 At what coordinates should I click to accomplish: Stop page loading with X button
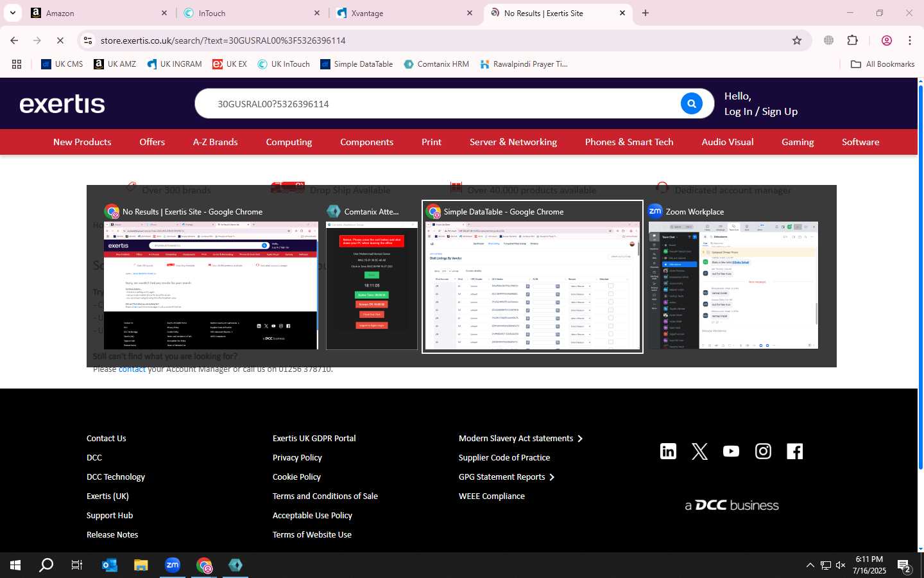point(60,40)
